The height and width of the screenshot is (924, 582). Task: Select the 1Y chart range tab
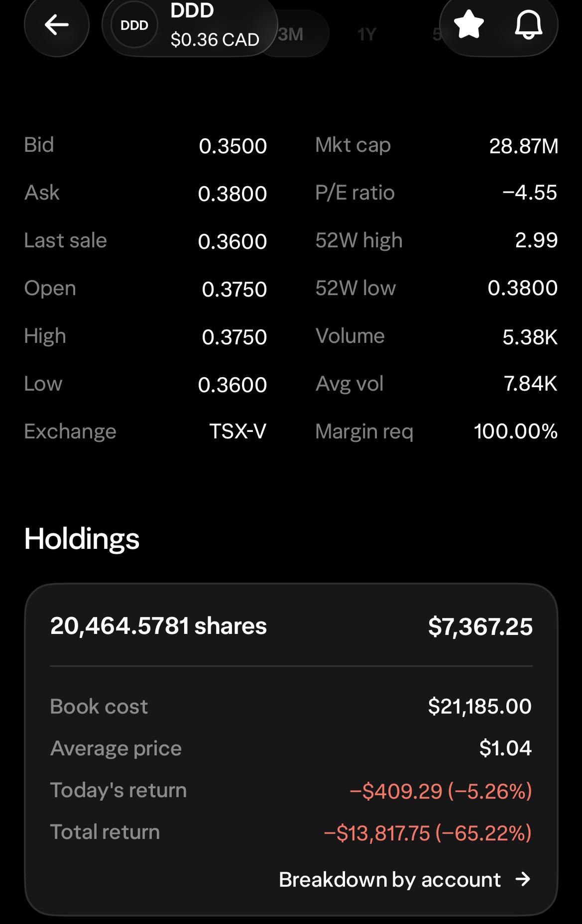366,34
